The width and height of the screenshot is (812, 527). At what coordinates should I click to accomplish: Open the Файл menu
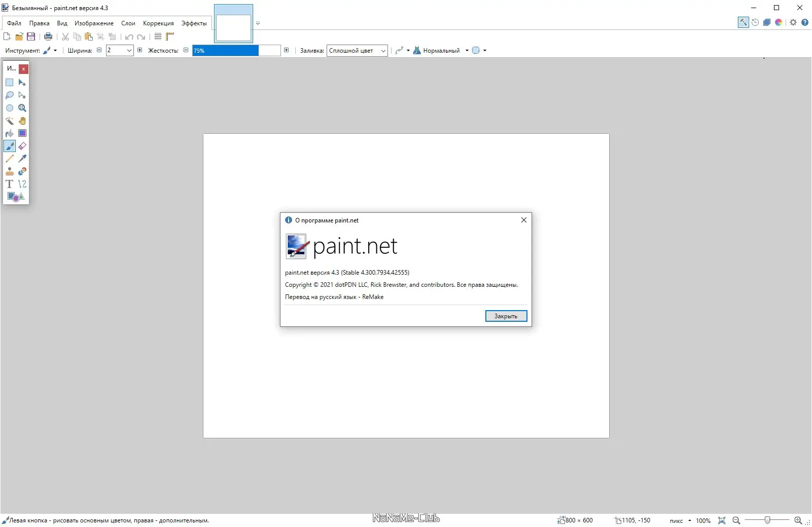(x=14, y=23)
